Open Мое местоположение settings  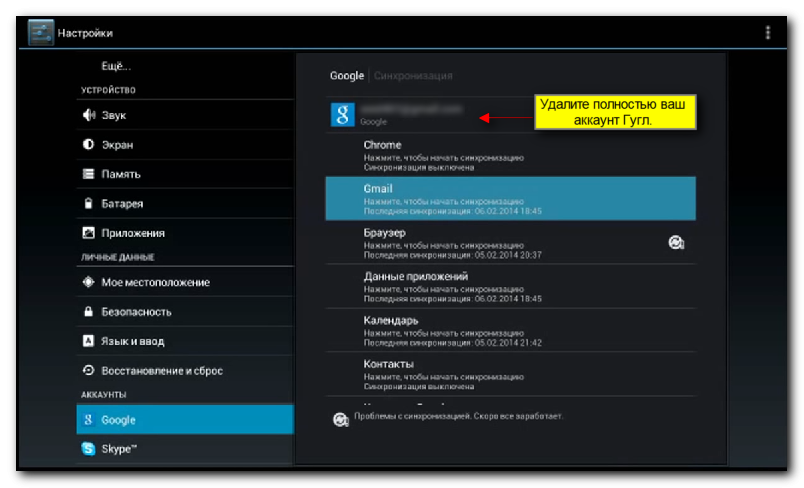tap(185, 282)
